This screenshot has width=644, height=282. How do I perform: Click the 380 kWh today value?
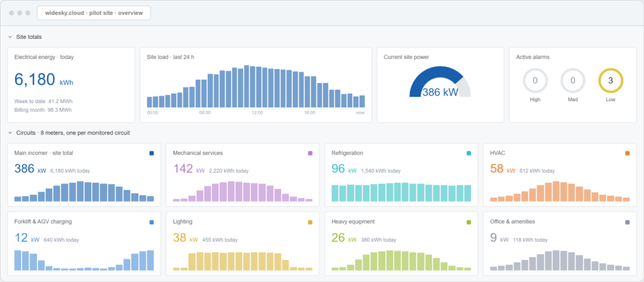tap(379, 240)
